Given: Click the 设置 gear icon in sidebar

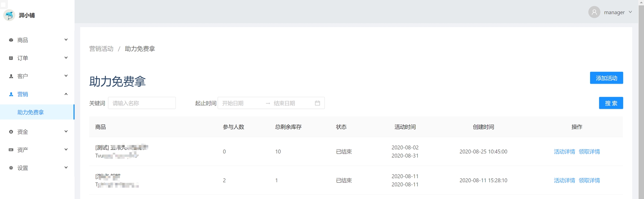Looking at the screenshot, I should click(11, 168).
